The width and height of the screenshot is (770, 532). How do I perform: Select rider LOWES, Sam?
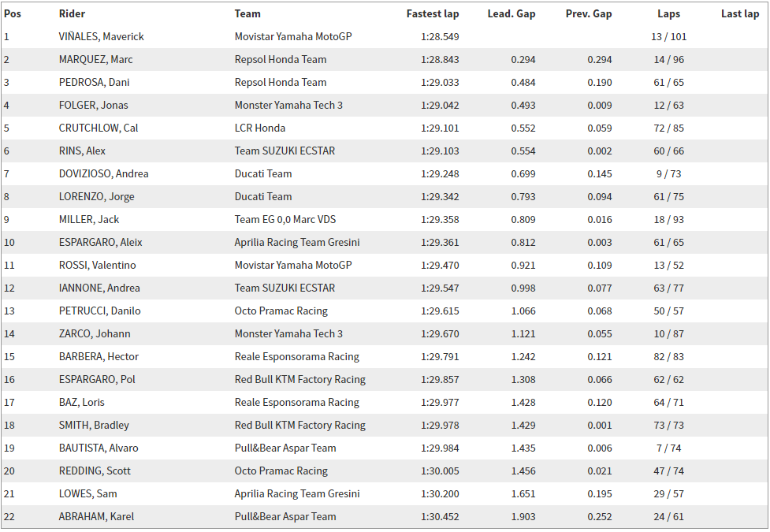(x=88, y=494)
